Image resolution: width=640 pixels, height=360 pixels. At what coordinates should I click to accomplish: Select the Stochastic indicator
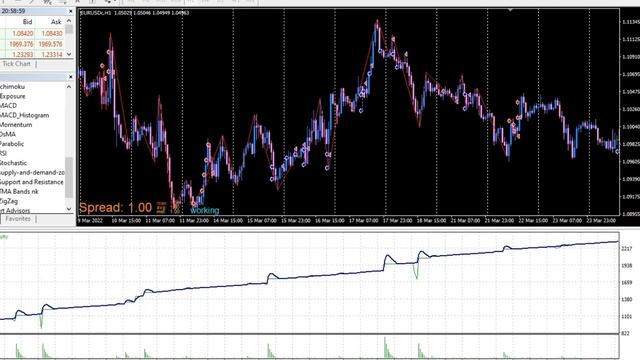click(13, 163)
